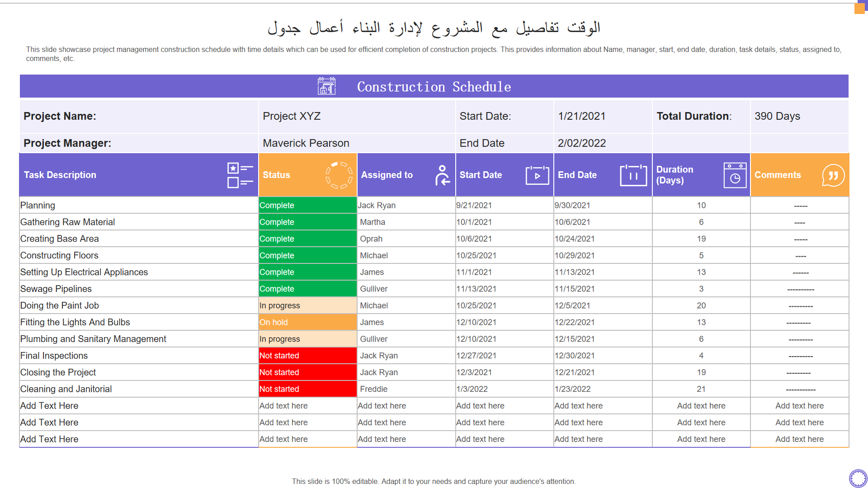Select the In progress status for Doing the Paint Job
Viewport: 868px width, 488px height.
point(307,305)
